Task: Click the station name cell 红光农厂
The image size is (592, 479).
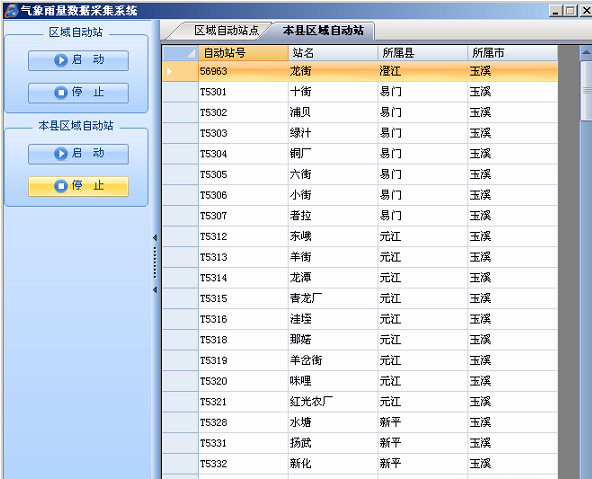Action: (x=333, y=402)
